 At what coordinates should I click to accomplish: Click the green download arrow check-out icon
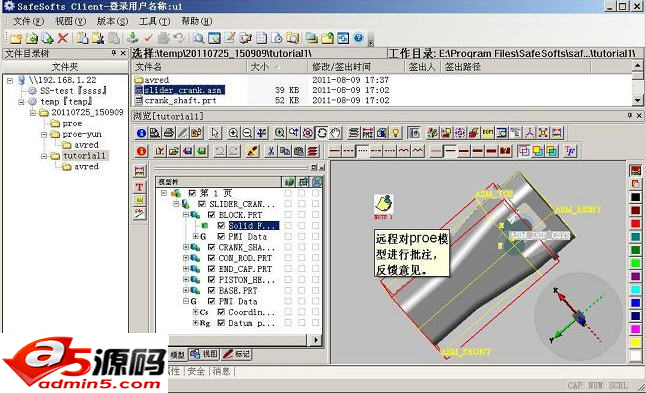click(132, 38)
